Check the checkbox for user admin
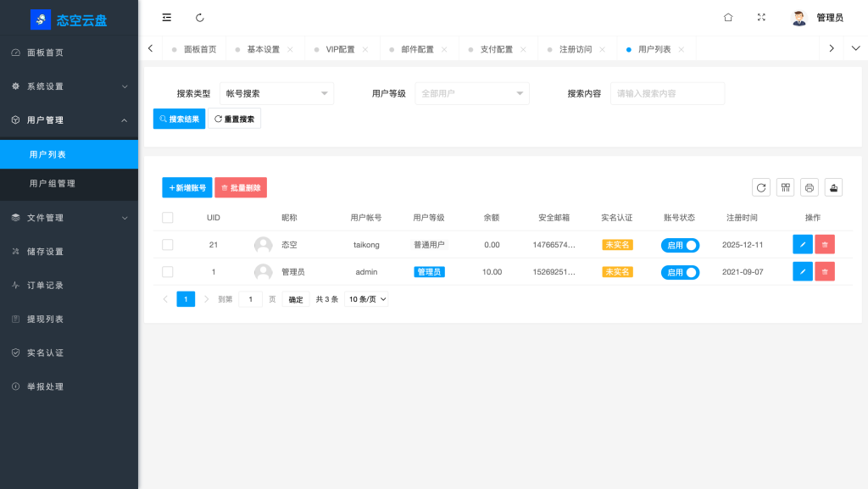Screen dimensions: 868x489 pyautogui.click(x=167, y=271)
